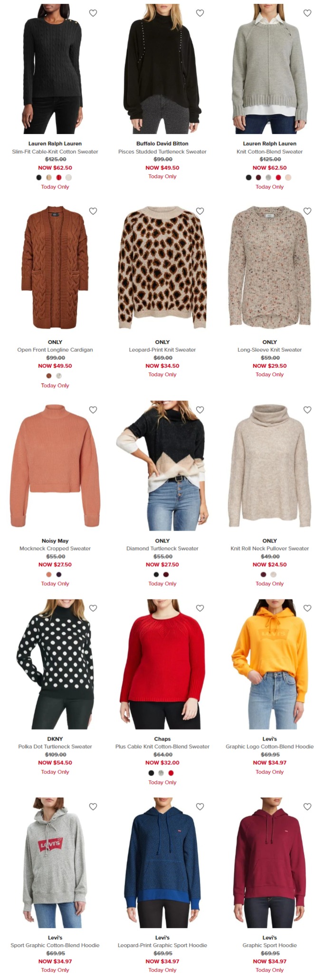The height and width of the screenshot is (980, 326).
Task: View the red Chaps cable knit sweater image
Action: tap(163, 664)
